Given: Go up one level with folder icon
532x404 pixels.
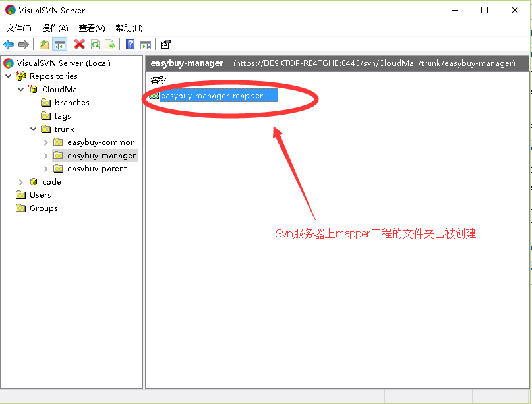Looking at the screenshot, I should (x=44, y=44).
